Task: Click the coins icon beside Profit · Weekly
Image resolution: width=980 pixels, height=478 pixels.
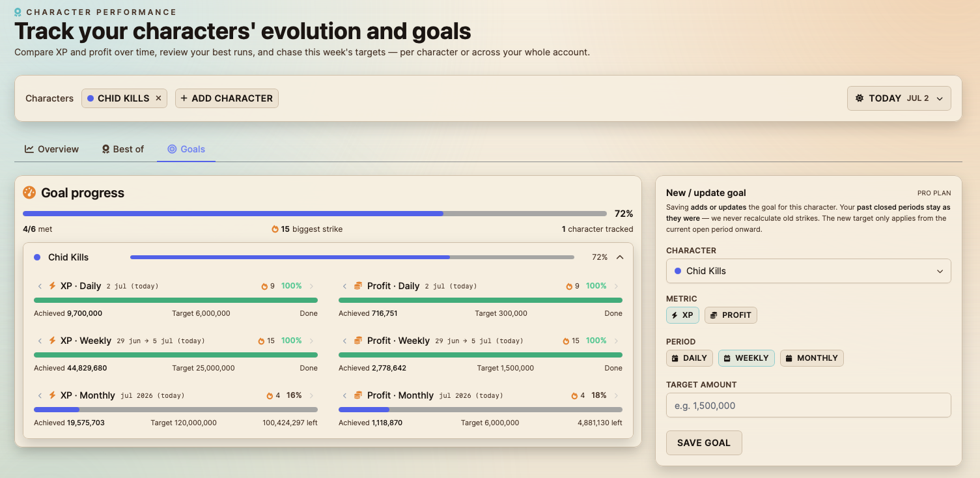Action: pyautogui.click(x=357, y=341)
